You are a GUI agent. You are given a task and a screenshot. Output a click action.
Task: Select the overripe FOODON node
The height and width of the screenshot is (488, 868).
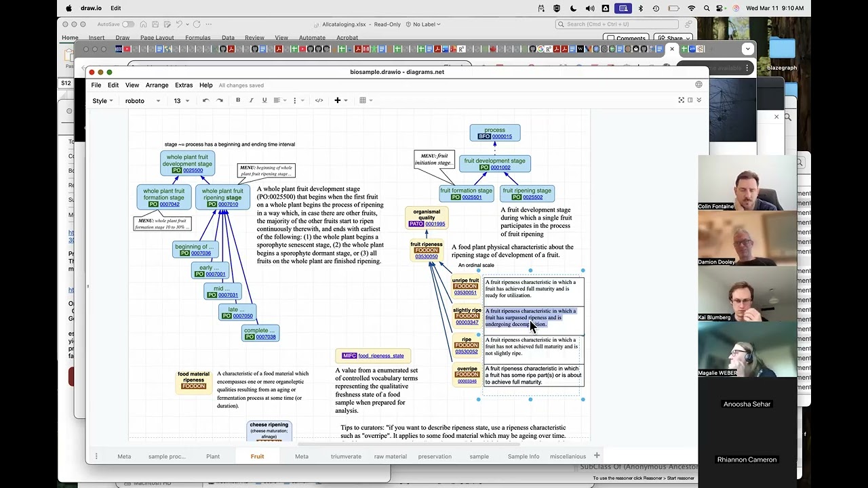coord(467,375)
